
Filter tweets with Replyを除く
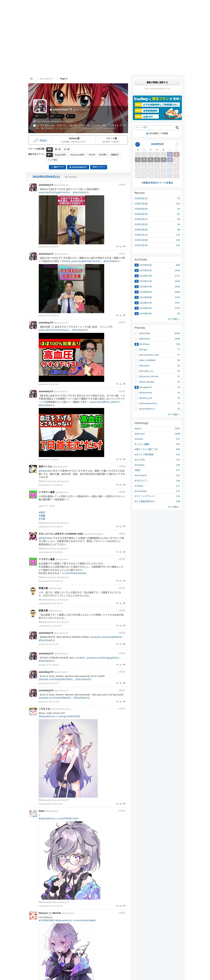pos(61,155)
